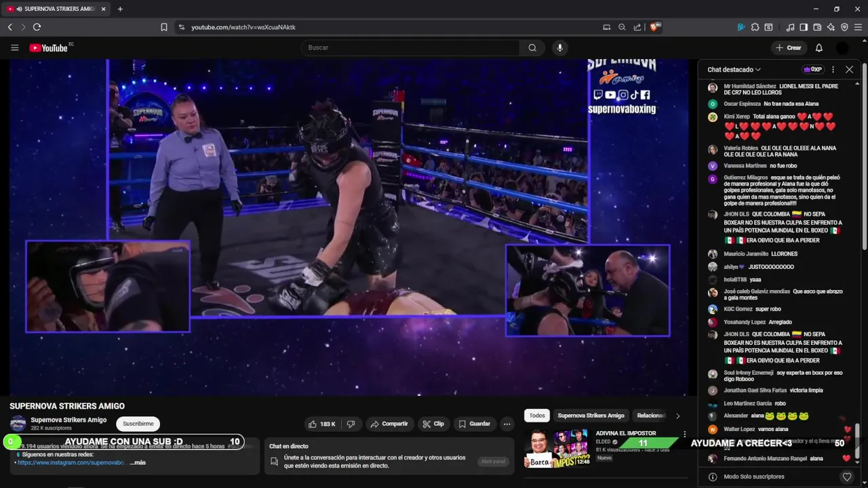Open the new tab plus button

pyautogui.click(x=120, y=9)
